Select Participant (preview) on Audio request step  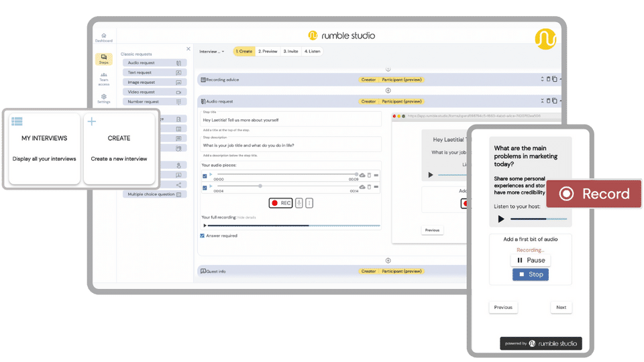click(402, 101)
